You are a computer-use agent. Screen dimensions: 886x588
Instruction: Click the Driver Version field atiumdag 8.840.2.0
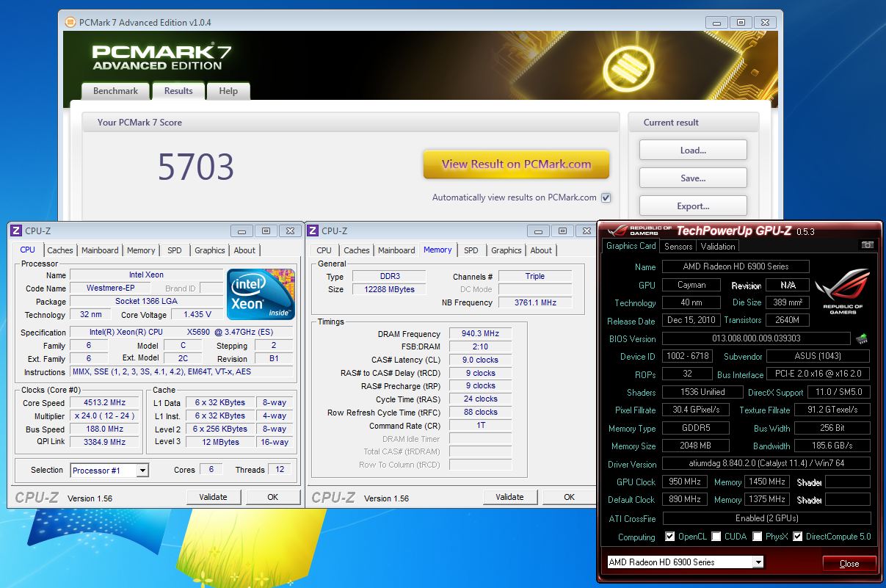[x=766, y=464]
